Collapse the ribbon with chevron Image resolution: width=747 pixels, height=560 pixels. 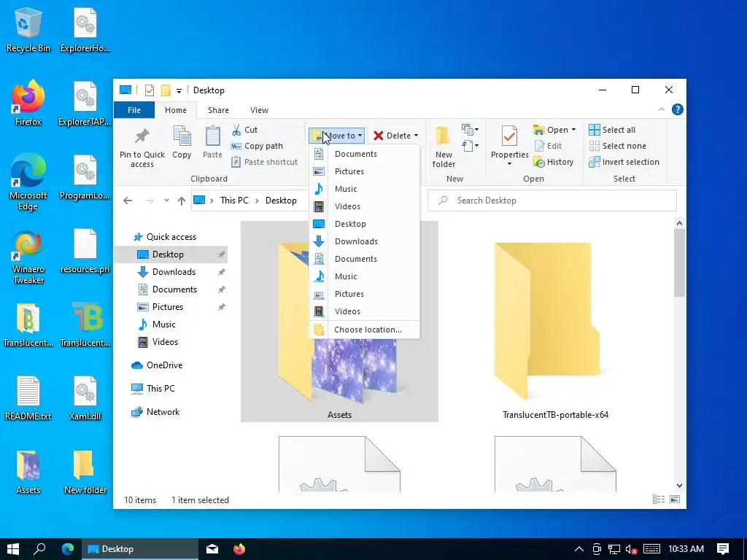[661, 109]
